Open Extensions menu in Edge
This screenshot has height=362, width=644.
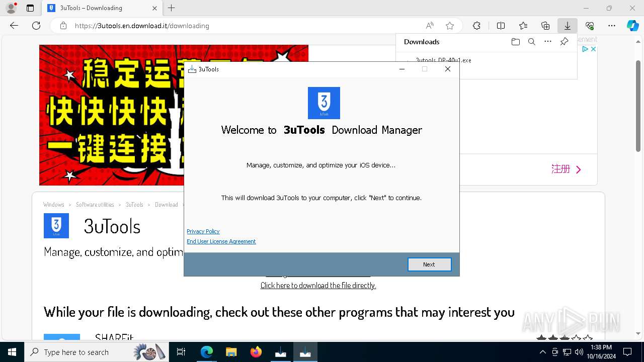coord(476,26)
